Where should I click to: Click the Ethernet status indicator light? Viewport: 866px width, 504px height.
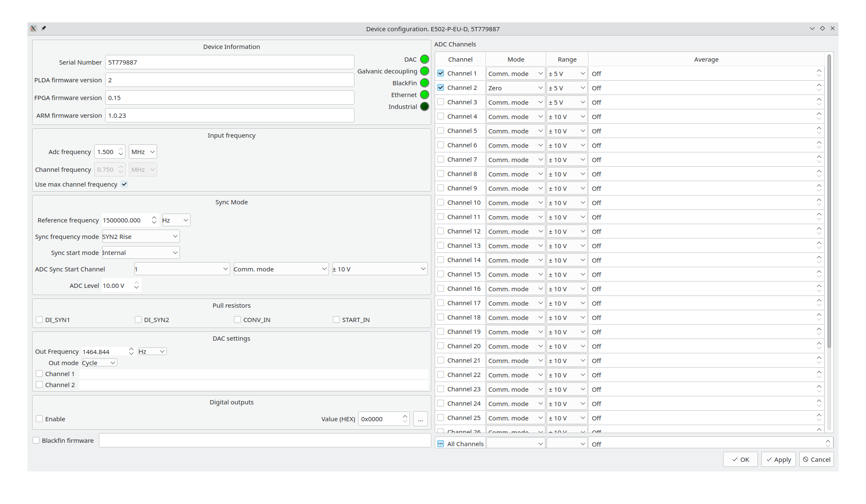[x=425, y=95]
